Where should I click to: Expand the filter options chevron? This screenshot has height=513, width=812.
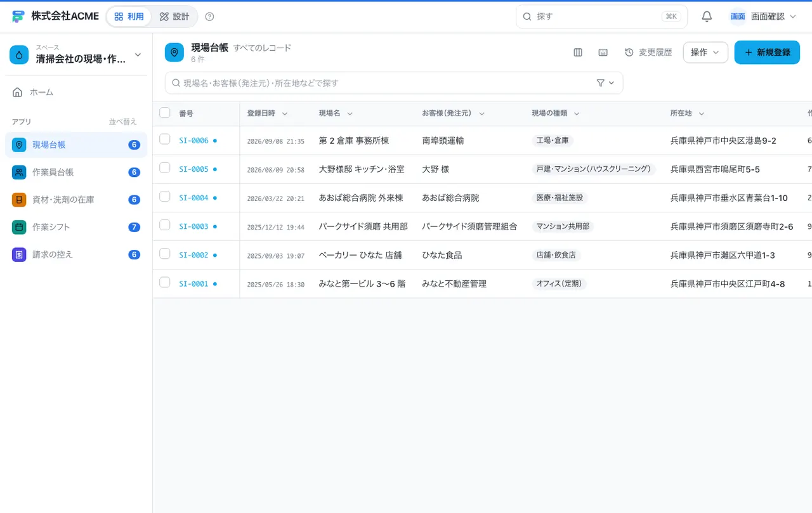612,83
